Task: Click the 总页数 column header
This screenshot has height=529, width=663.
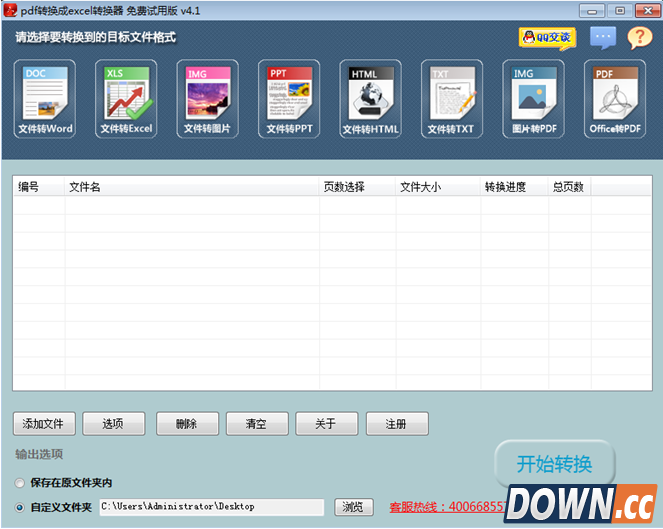Action: click(x=568, y=186)
